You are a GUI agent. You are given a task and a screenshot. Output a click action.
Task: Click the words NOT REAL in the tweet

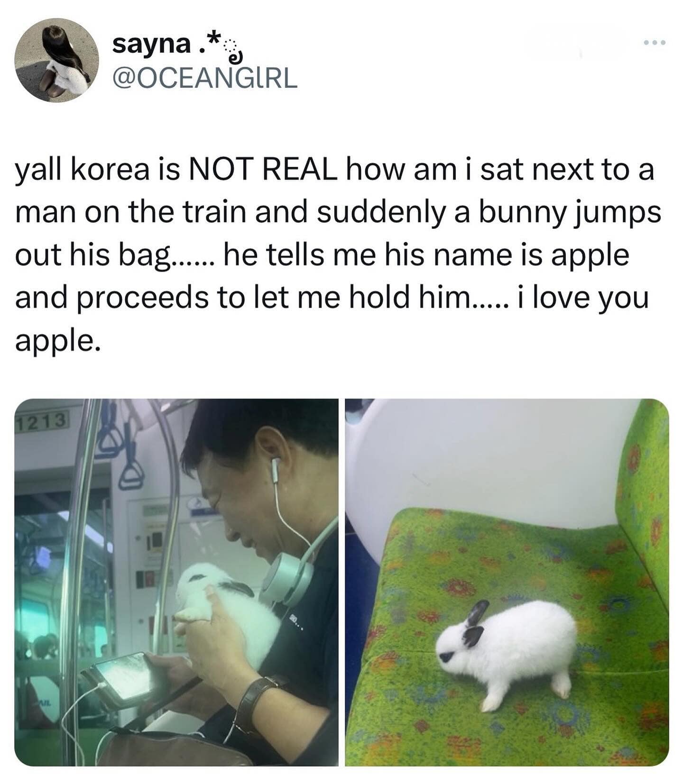pos(263,170)
